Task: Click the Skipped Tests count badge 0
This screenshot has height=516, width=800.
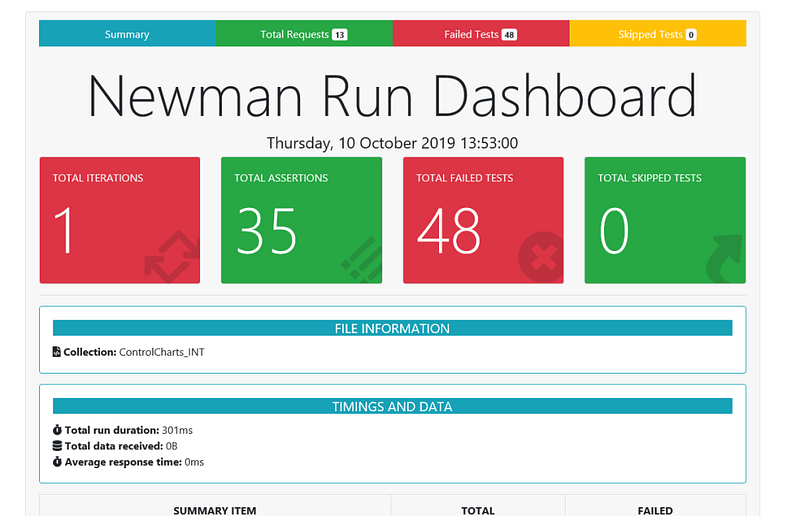Action: 691,35
